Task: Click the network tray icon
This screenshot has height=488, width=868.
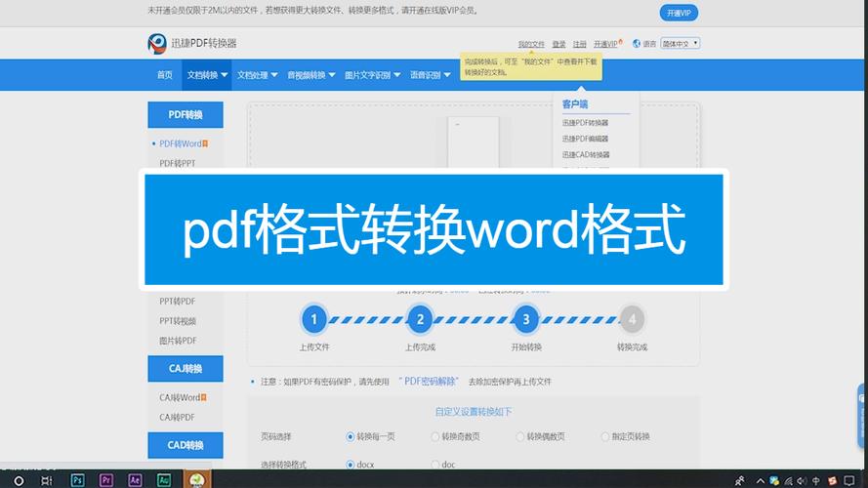Action: (788, 481)
